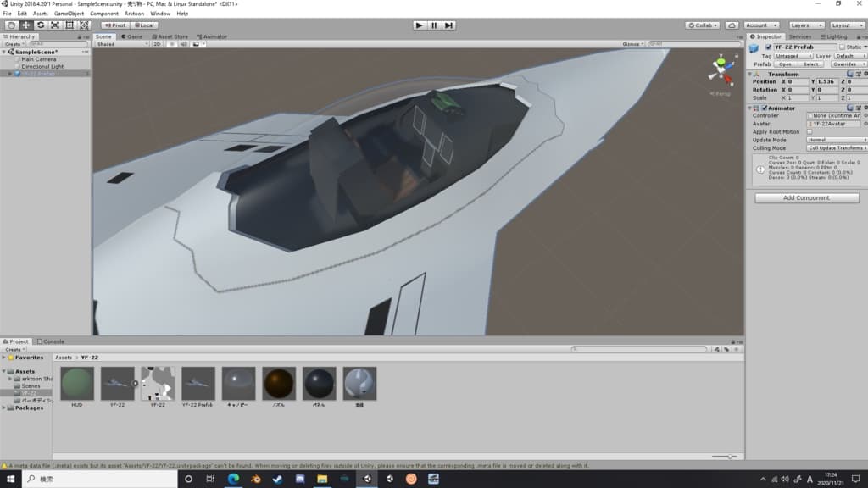Enable the Static checkbox

point(843,47)
